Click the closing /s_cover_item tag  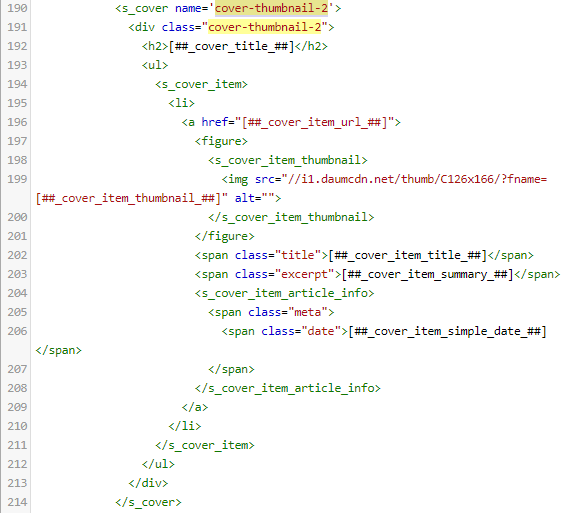(204, 445)
